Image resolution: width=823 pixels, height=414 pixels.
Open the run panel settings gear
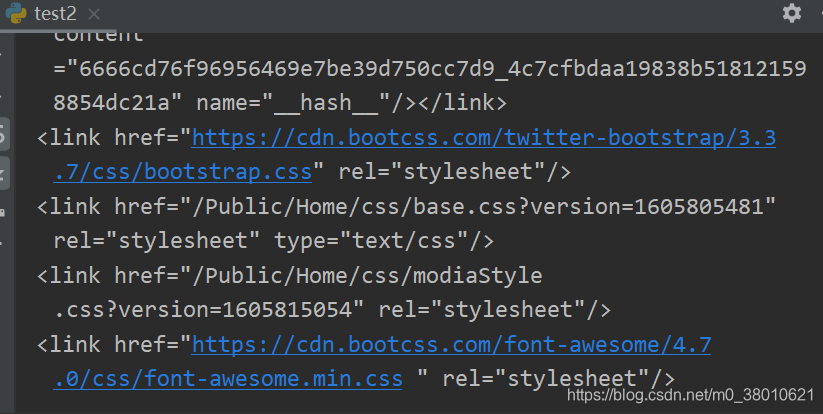click(792, 13)
